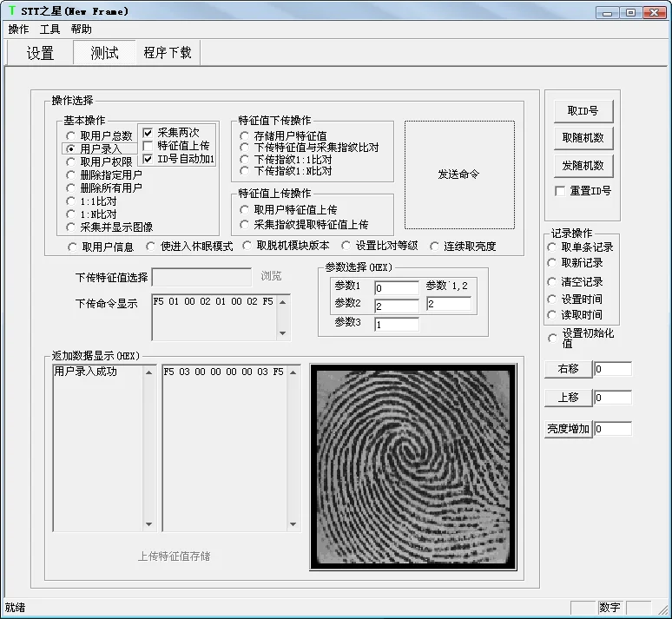Viewport: 672px width, 619px height.
Task: Select 采集指纹提取特征值上传 option
Action: (304, 224)
